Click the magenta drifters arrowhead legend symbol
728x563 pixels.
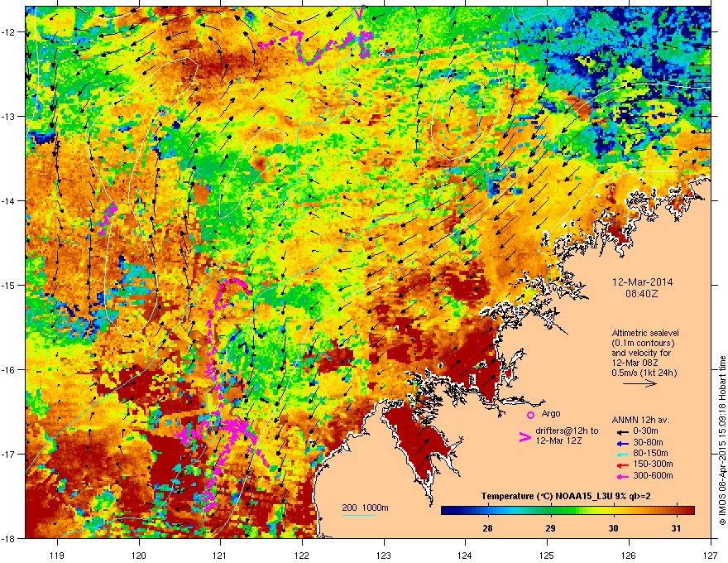click(x=525, y=437)
